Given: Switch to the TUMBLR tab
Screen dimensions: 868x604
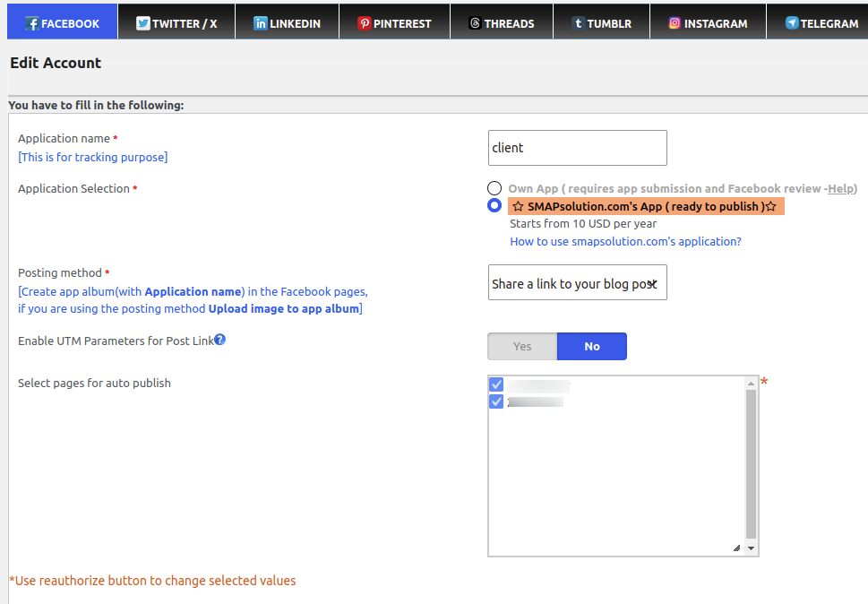Looking at the screenshot, I should coord(601,21).
